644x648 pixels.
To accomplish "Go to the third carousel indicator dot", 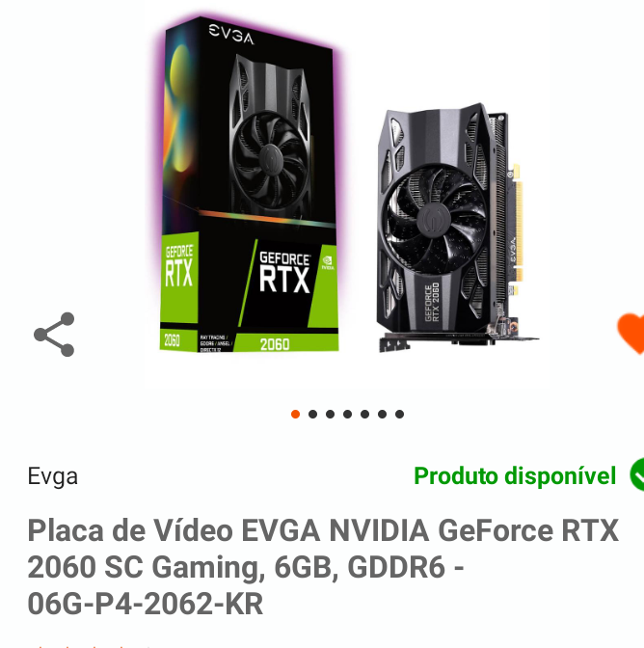I will pos(330,414).
